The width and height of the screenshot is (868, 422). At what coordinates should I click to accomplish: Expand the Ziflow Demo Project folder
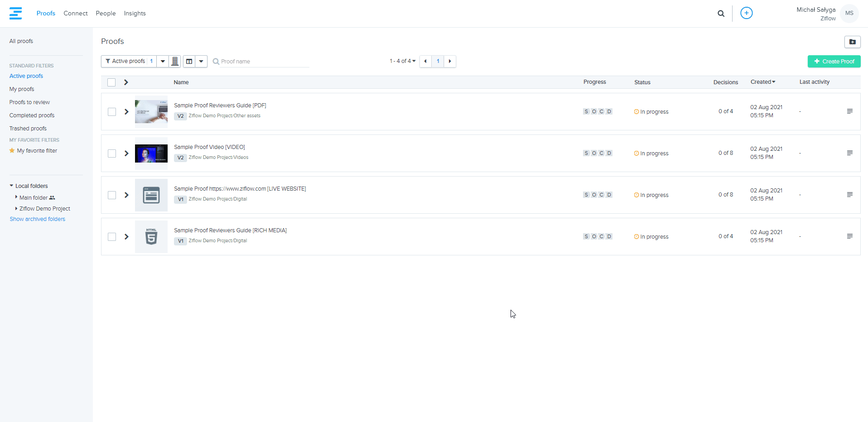[x=16, y=209]
